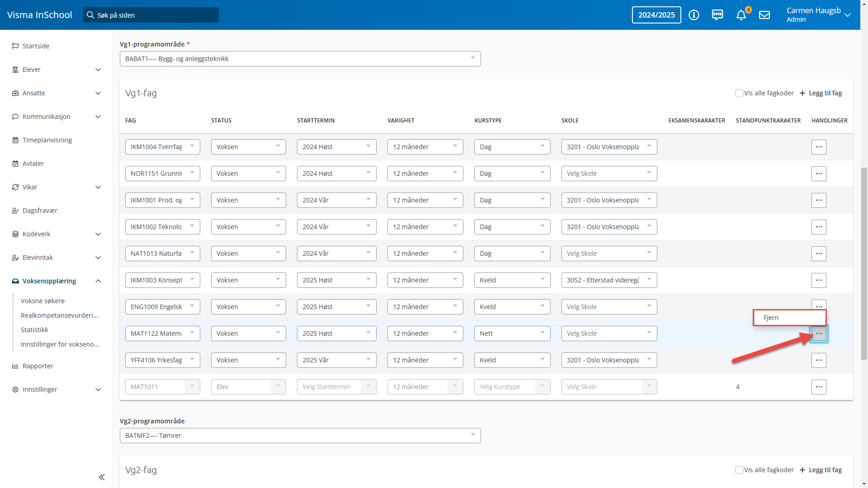Collapse sidebar with double-chevron icon
This screenshot has width=868, height=488.
102,477
